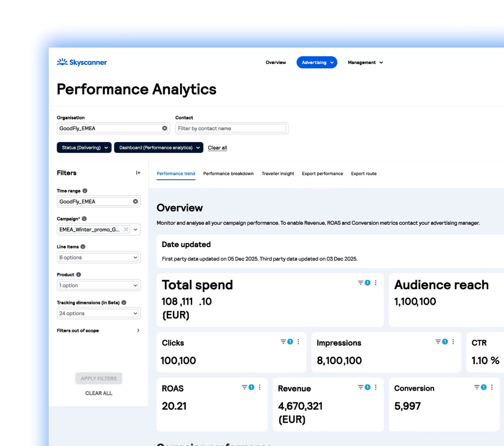This screenshot has width=504, height=446.
Task: Open the Line items 6 options dropdown
Action: coord(99,257)
